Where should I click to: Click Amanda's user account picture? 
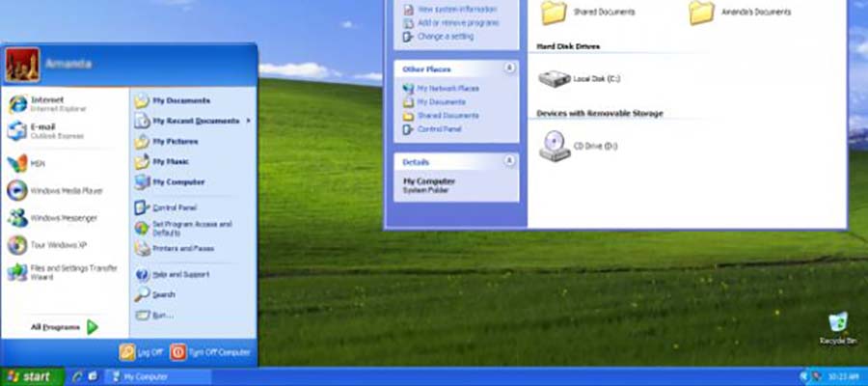(23, 65)
